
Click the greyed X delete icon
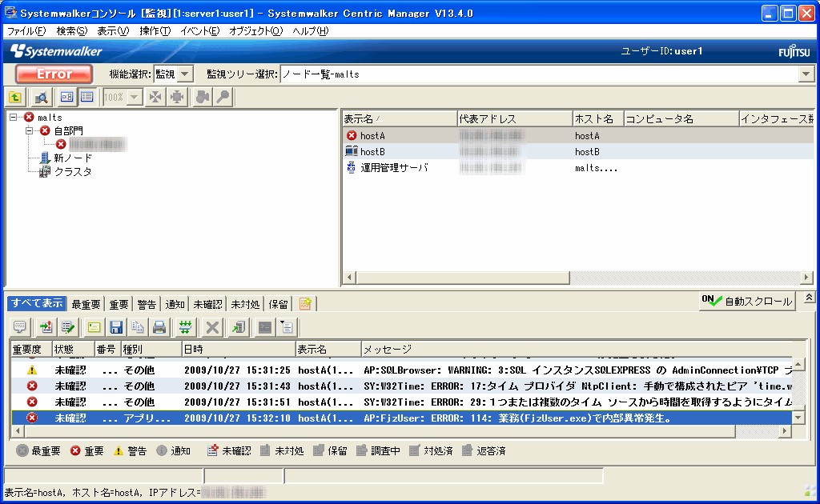point(212,327)
